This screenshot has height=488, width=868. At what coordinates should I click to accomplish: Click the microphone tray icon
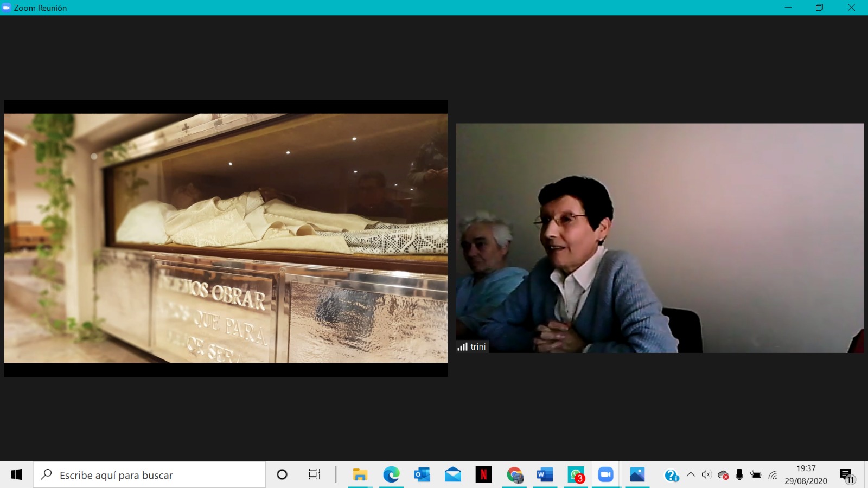739,475
